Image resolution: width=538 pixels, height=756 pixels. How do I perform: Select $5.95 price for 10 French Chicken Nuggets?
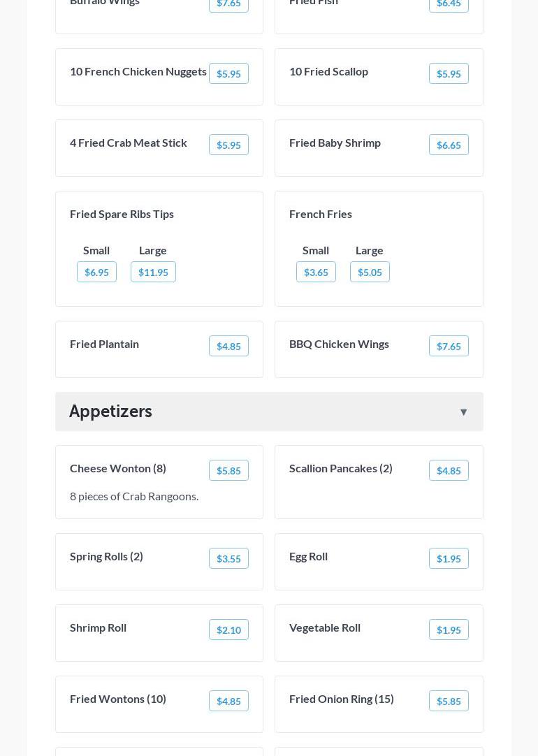(228, 74)
